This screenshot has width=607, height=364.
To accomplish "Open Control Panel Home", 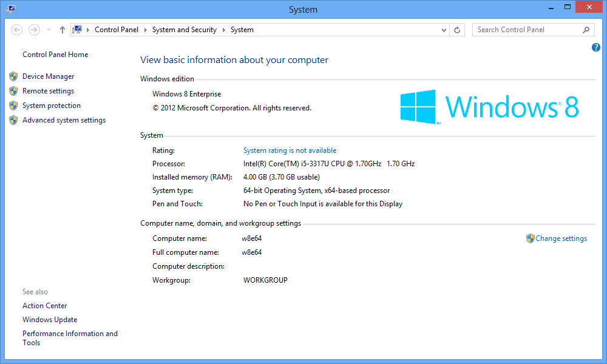I will [55, 55].
